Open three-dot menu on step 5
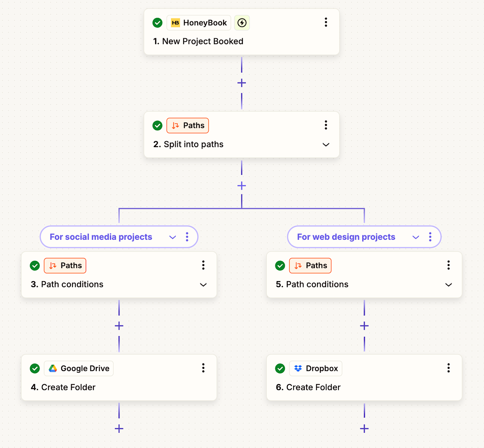This screenshot has height=448, width=484. pyautogui.click(x=448, y=265)
